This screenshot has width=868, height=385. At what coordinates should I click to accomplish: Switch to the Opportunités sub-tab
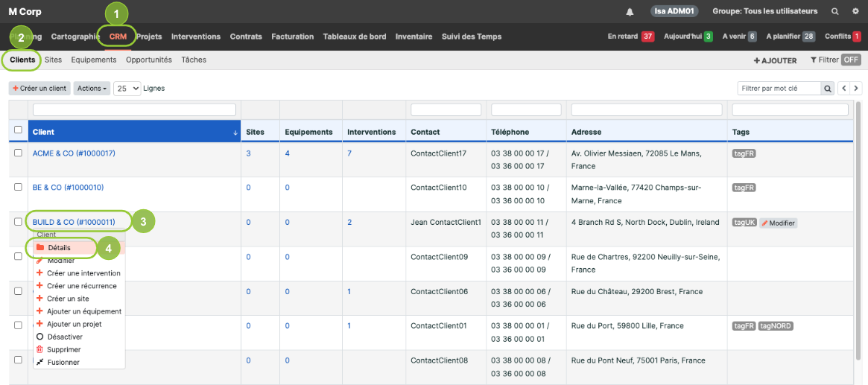[x=149, y=60]
